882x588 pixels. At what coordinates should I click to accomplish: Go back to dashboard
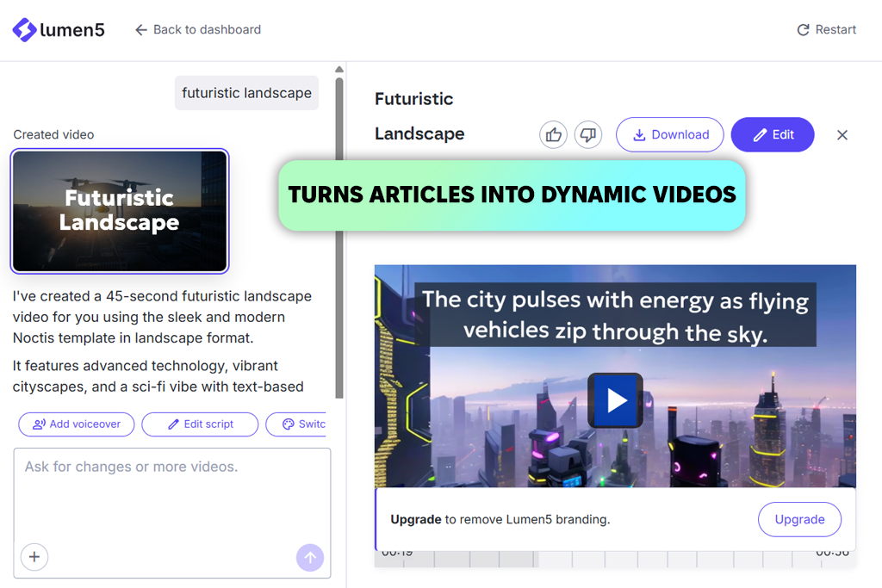click(198, 30)
